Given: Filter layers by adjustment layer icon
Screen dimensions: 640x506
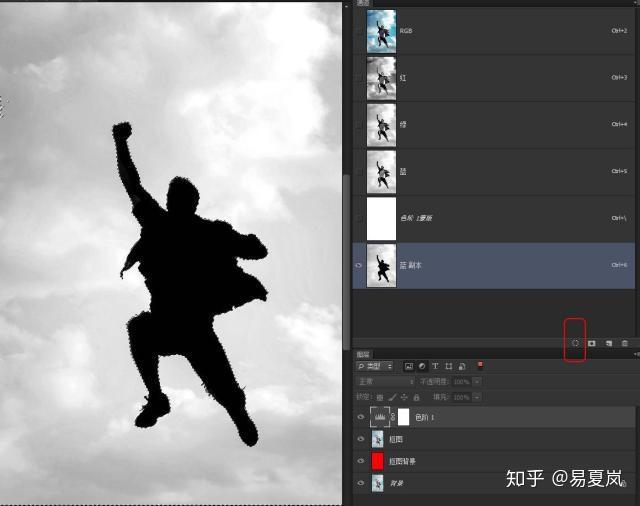Looking at the screenshot, I should pyautogui.click(x=422, y=366).
